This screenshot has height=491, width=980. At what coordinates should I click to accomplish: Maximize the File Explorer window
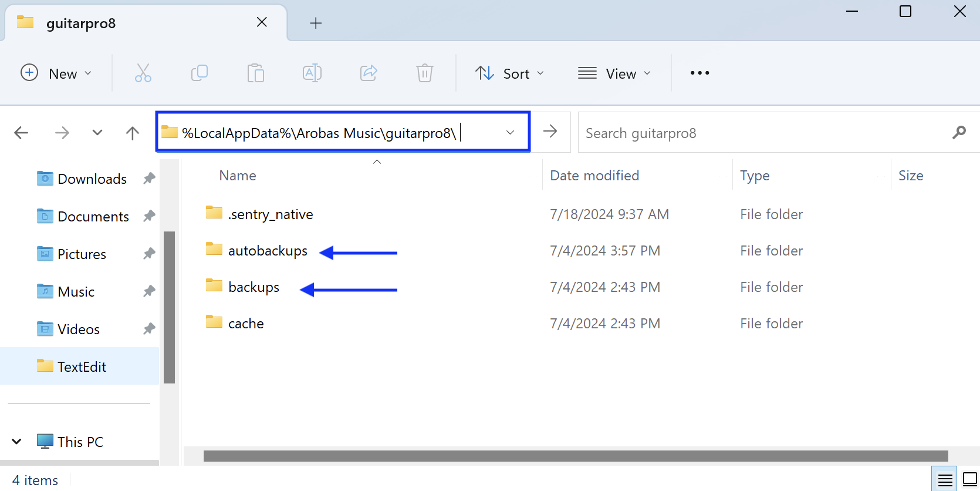coord(905,11)
